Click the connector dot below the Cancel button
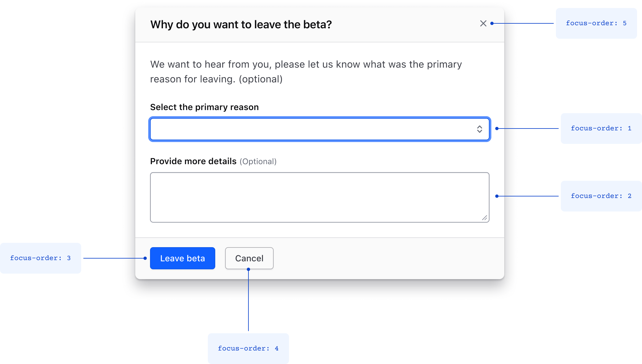The image size is (642, 364). click(x=249, y=269)
